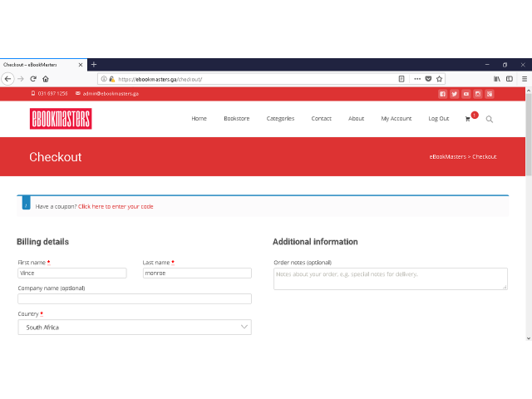532x399 pixels.
Task: Click the search magnifier icon in navigation
Action: click(x=490, y=119)
